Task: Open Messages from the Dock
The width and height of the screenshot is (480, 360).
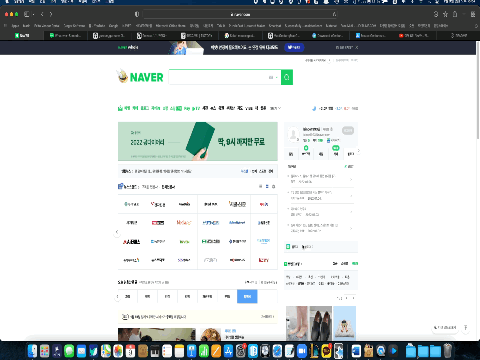Action: coord(69,351)
